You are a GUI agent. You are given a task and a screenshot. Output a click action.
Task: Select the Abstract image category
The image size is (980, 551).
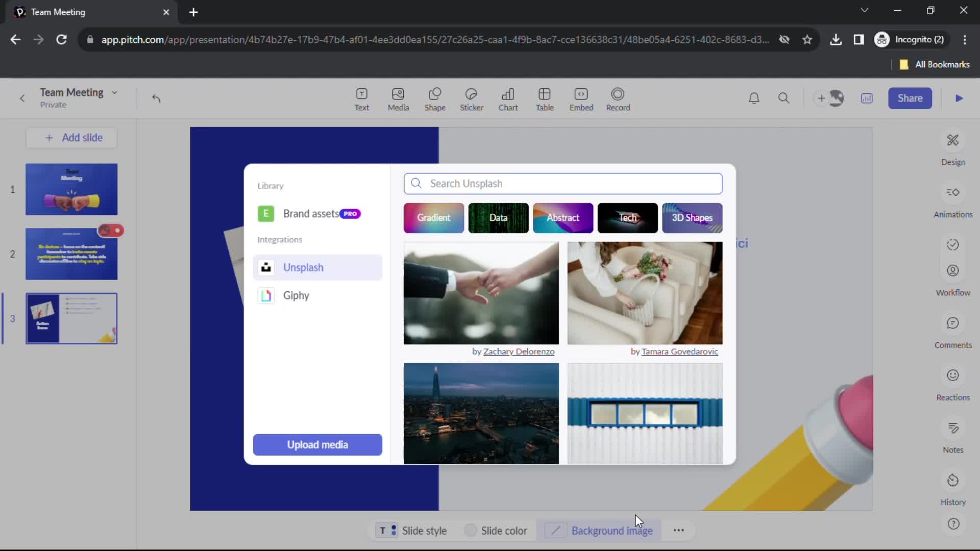tap(562, 217)
